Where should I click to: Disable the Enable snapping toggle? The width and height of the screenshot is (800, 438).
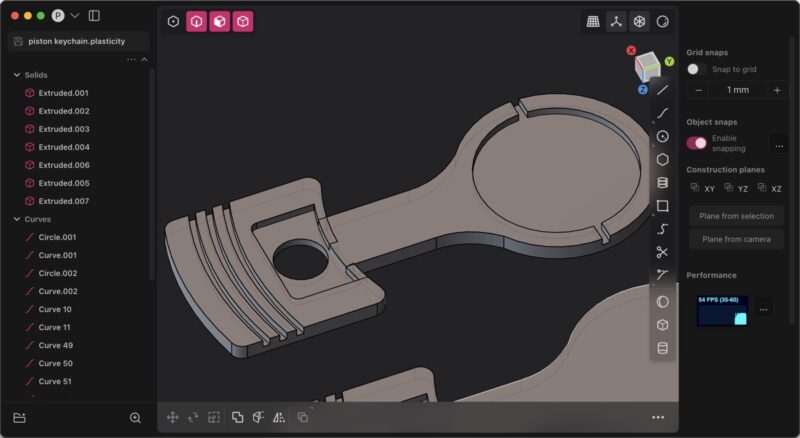[x=696, y=143]
